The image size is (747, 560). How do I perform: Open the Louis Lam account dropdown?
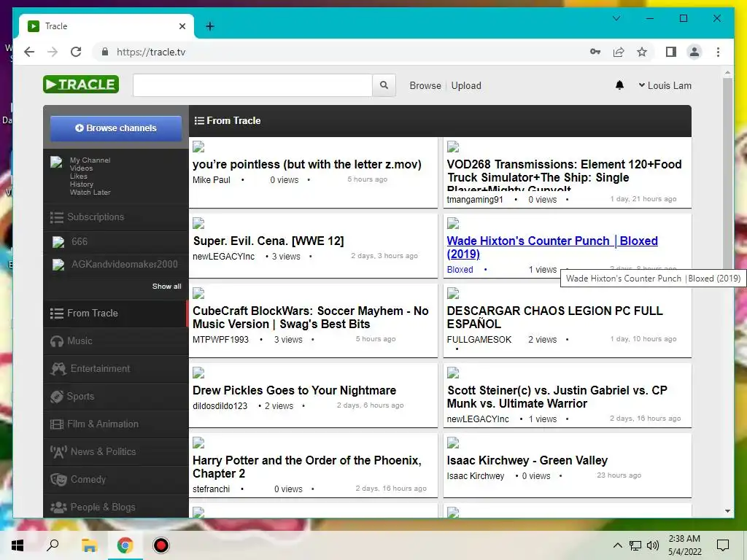click(665, 86)
